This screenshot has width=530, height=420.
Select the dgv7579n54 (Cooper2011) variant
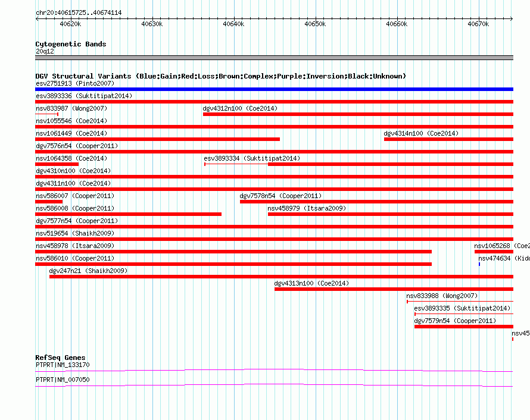(455, 321)
